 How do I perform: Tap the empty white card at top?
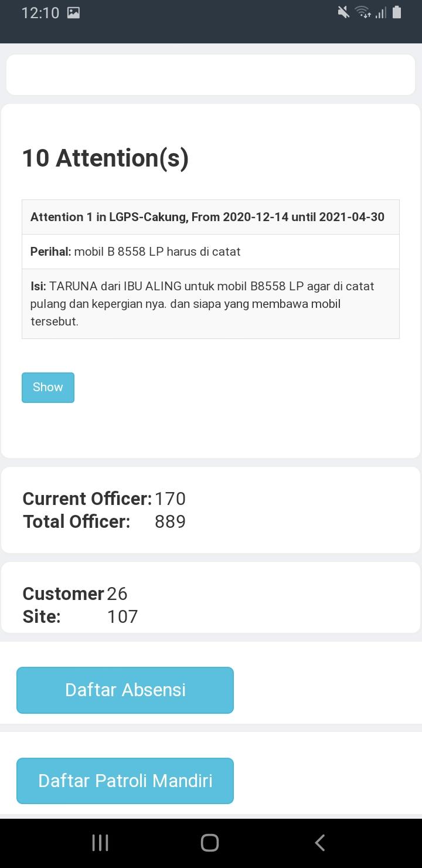(210, 75)
